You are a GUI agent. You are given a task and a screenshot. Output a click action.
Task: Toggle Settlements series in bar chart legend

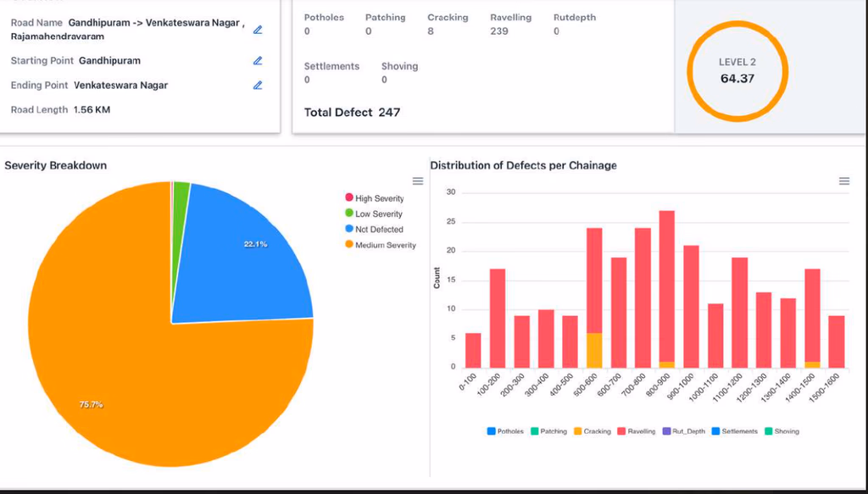pos(735,431)
